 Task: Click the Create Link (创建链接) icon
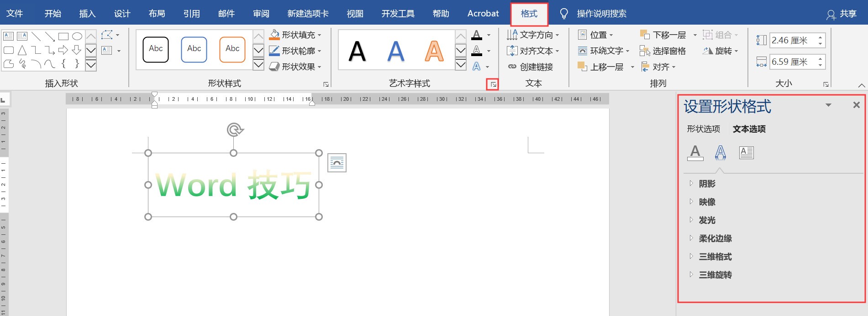[531, 67]
